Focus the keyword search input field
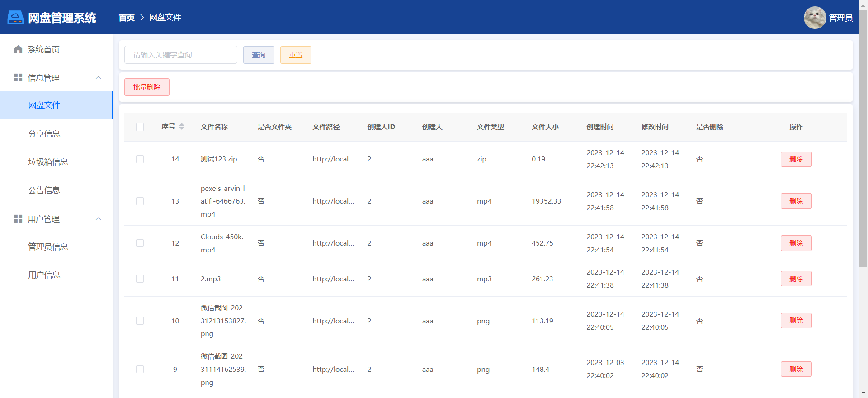 point(180,55)
